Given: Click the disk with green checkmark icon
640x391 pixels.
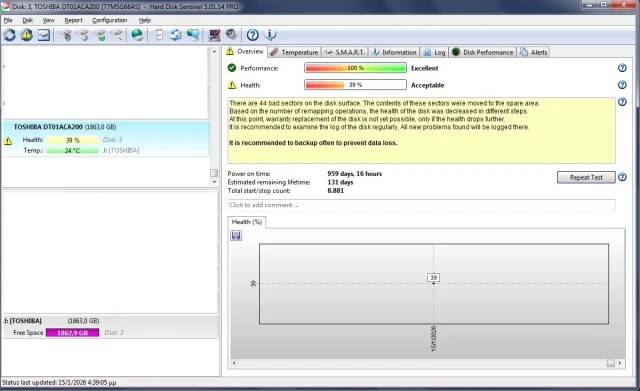Looking at the screenshot, I should pos(100,35).
